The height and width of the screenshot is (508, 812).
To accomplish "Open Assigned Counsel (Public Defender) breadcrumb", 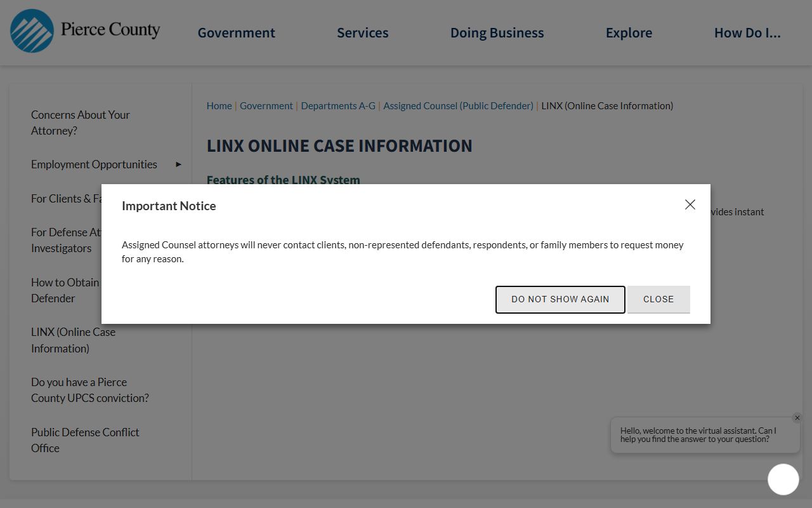I will point(458,106).
